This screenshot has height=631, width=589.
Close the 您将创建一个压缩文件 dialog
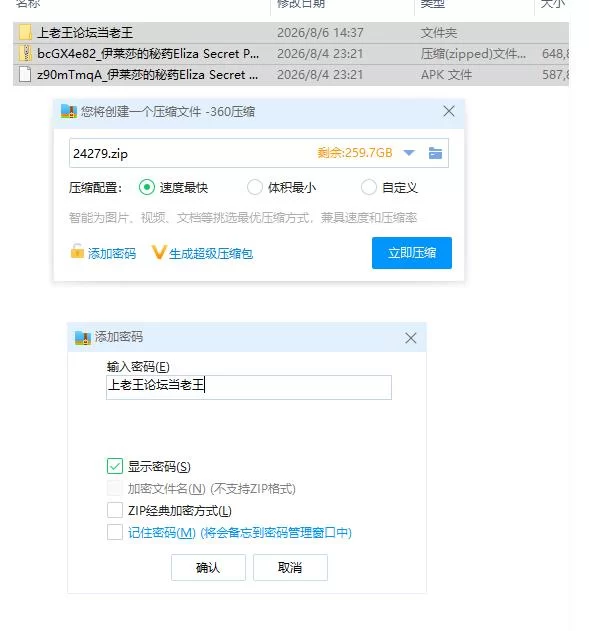click(x=449, y=111)
